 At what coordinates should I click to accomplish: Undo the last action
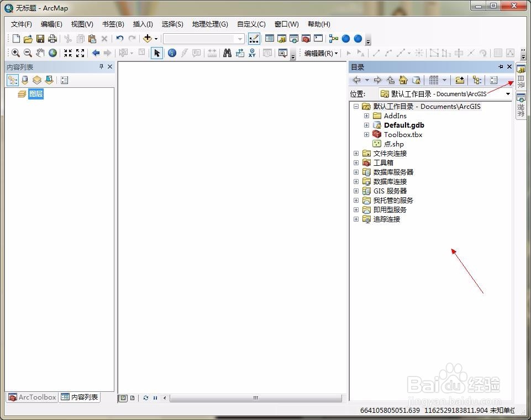pos(119,39)
